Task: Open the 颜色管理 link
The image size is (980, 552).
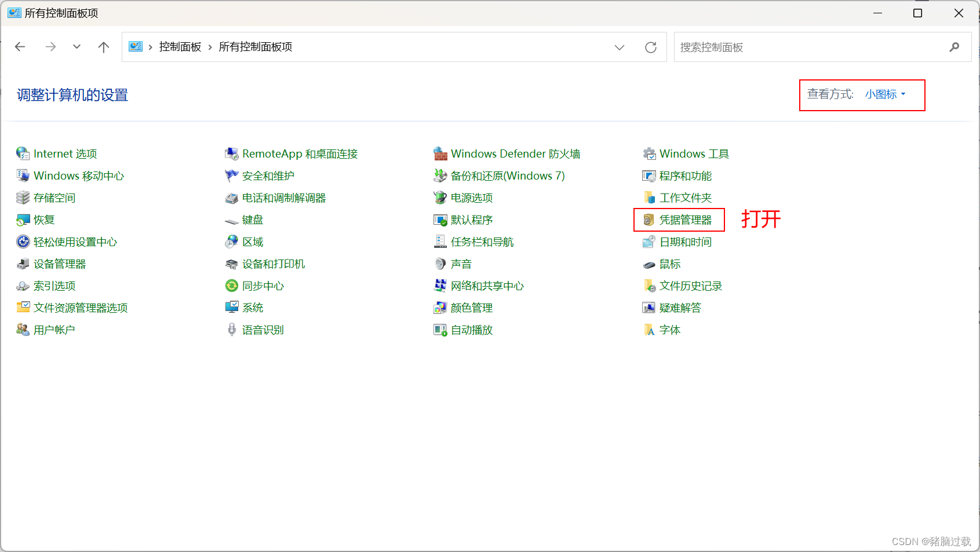Action: coord(472,308)
